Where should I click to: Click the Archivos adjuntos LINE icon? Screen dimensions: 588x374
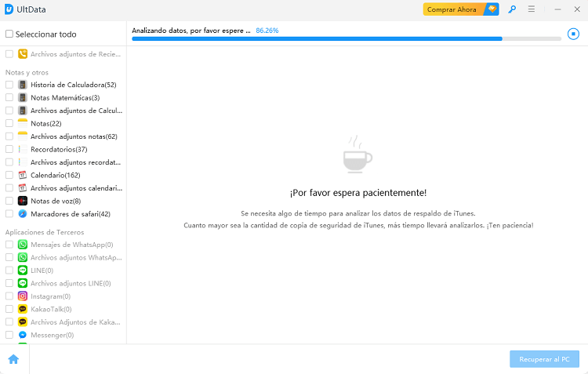(23, 283)
